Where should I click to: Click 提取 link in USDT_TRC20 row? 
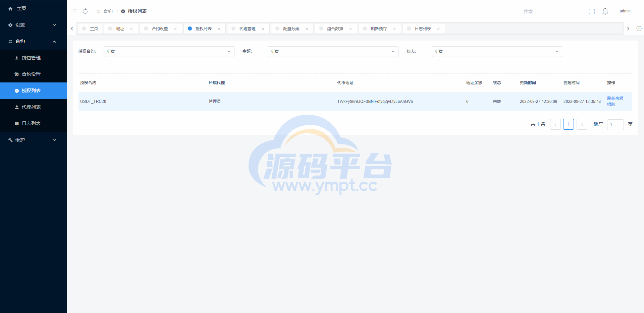pos(611,105)
